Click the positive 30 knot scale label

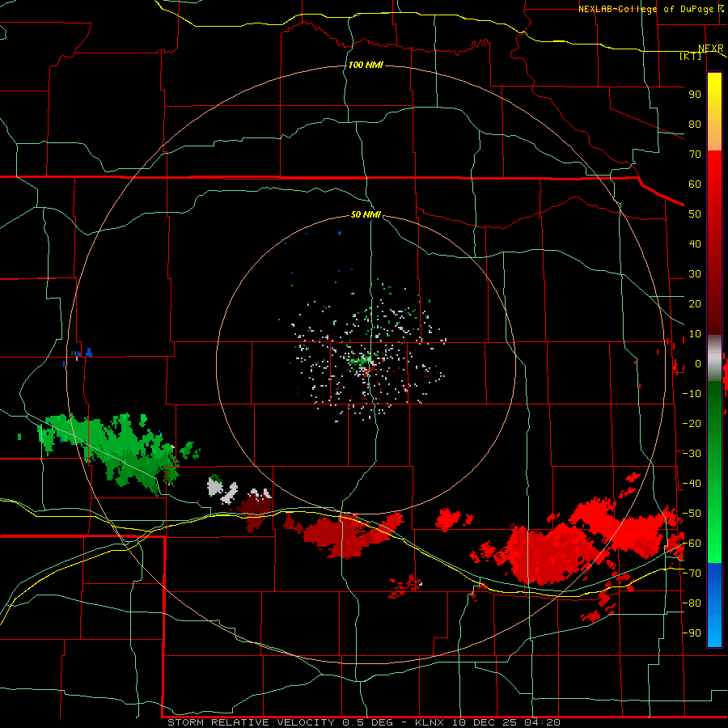pos(695,274)
